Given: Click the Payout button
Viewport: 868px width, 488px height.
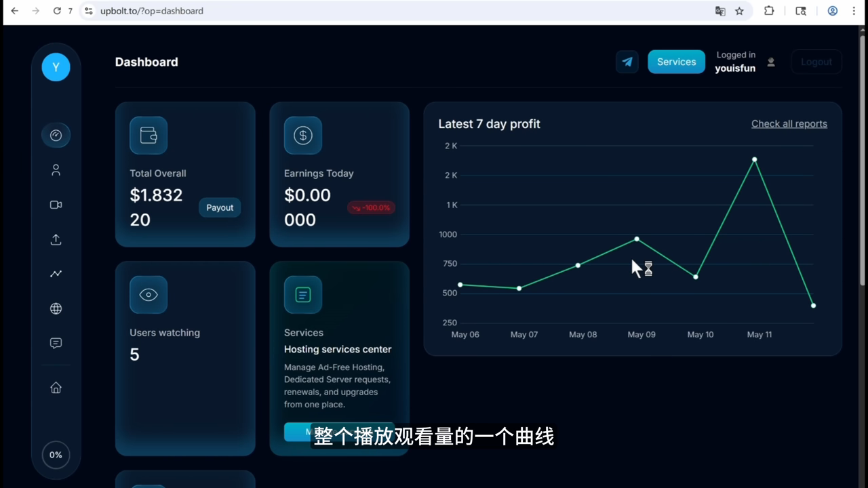Looking at the screenshot, I should [x=220, y=207].
